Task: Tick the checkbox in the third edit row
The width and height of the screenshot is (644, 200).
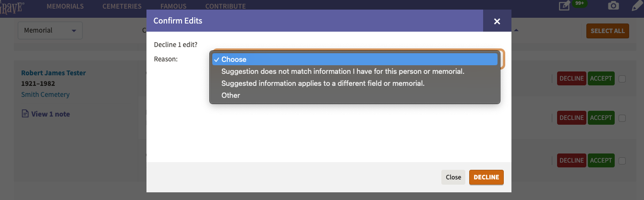Action: coord(622,161)
